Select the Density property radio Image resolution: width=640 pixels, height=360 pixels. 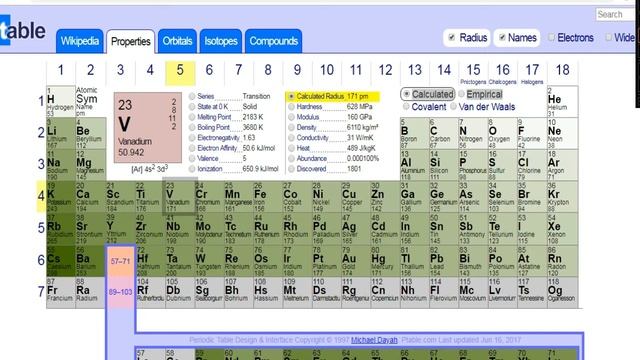tap(291, 127)
